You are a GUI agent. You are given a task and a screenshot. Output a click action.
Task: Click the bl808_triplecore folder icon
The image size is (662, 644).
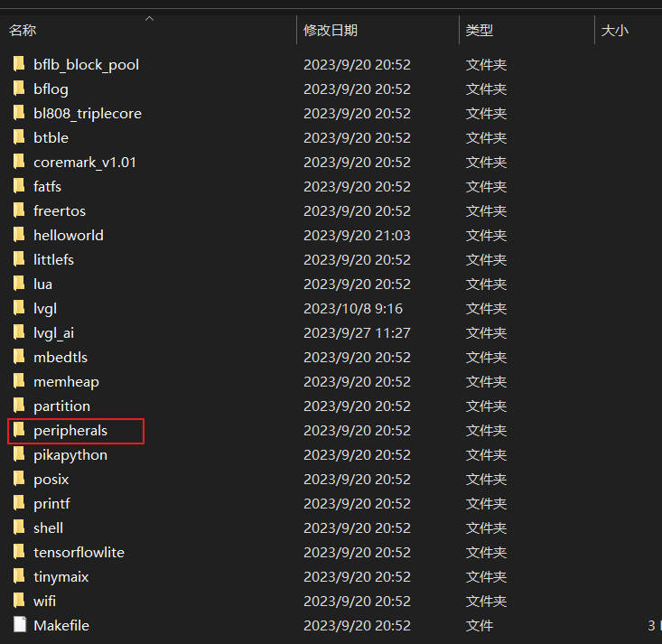pyautogui.click(x=19, y=113)
